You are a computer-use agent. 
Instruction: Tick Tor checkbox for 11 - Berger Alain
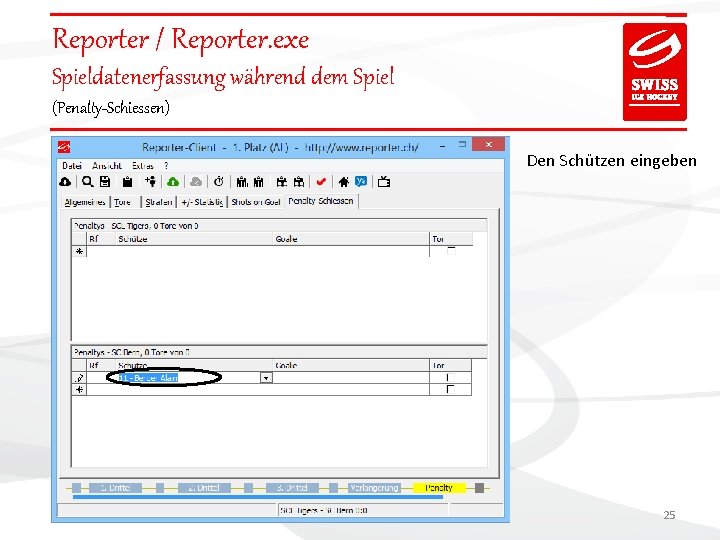tap(450, 377)
